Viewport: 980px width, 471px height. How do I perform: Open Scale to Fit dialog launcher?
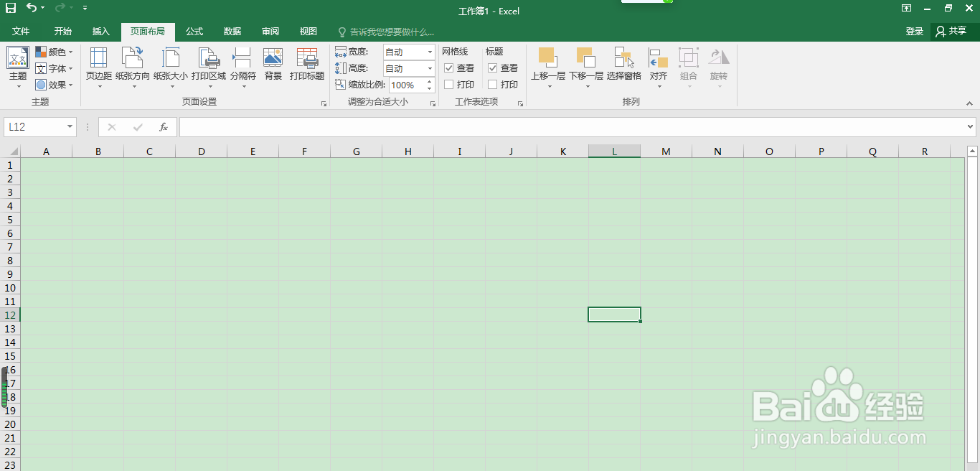(433, 104)
